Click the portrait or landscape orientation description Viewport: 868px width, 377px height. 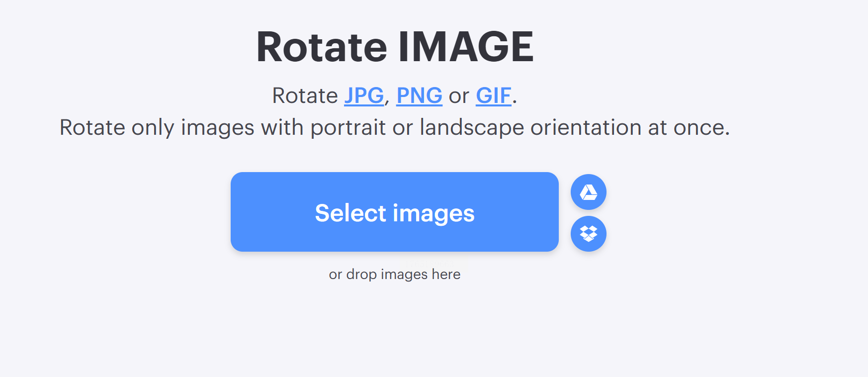coord(395,127)
